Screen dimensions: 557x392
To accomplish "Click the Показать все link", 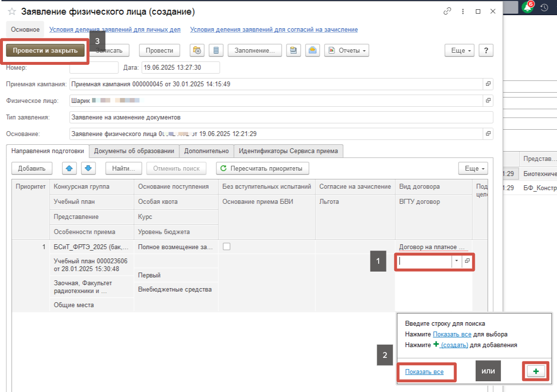I will 424,372.
